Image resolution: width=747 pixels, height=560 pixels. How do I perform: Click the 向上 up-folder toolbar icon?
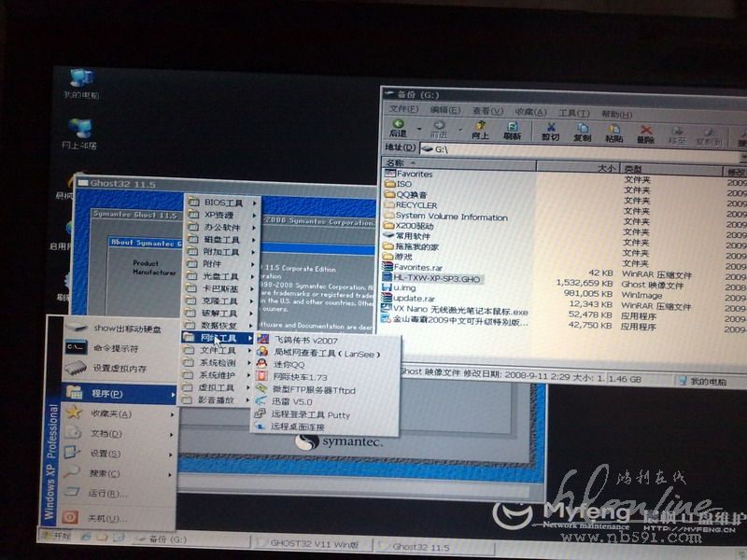point(480,130)
